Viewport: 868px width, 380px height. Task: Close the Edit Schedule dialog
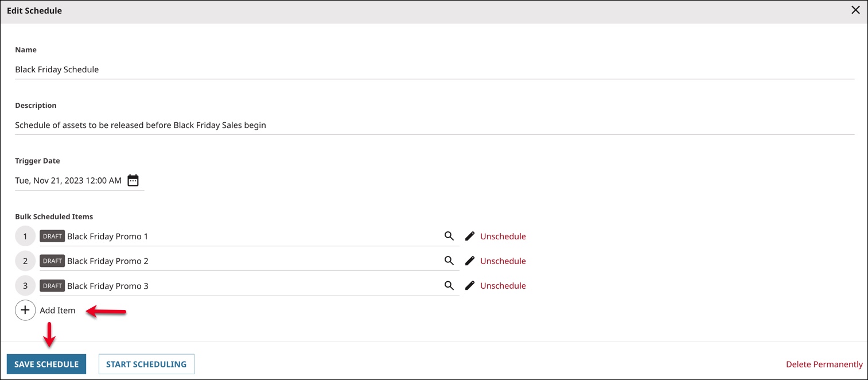[x=855, y=10]
